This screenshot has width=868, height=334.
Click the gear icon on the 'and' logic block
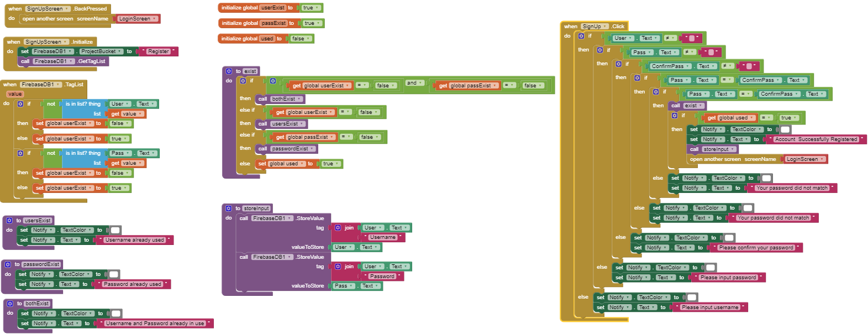point(273,81)
